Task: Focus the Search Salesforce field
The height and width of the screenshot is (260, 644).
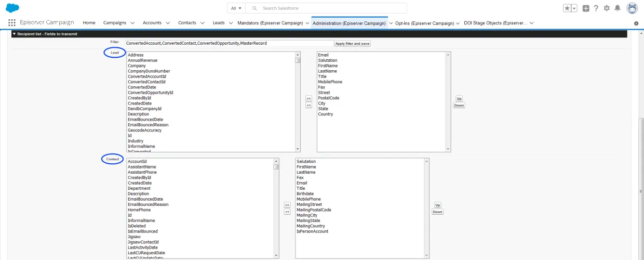Action: pos(326,8)
